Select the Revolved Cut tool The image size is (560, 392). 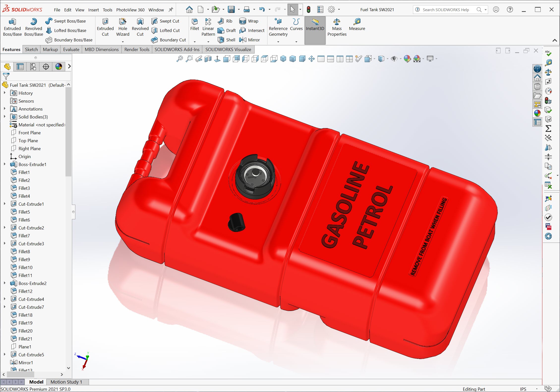[x=140, y=27]
